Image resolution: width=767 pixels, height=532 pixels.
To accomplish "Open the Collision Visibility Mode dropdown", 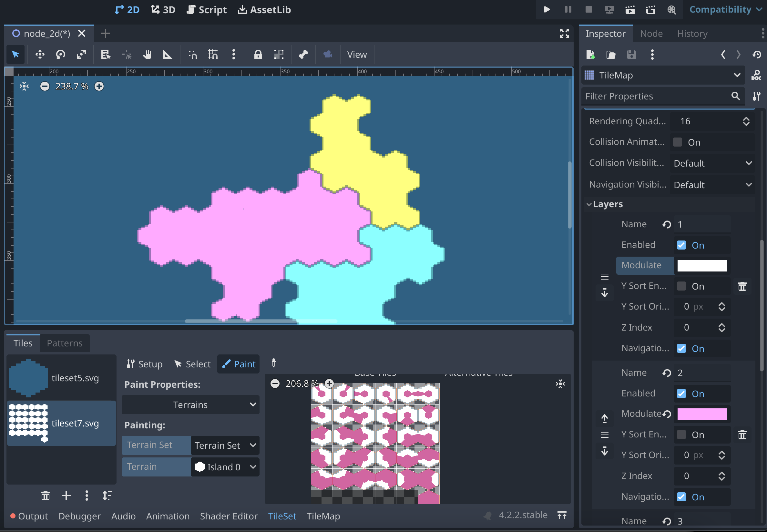I will tap(712, 163).
